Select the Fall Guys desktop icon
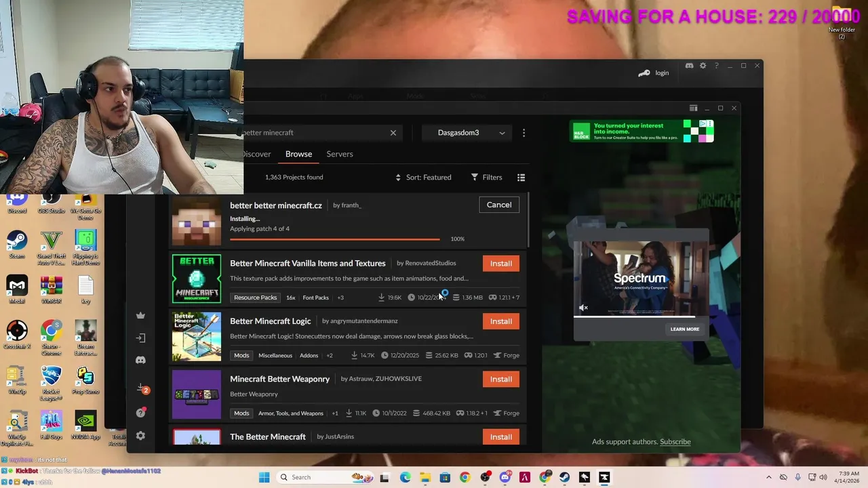Viewport: 868px width, 488px height. (x=51, y=426)
